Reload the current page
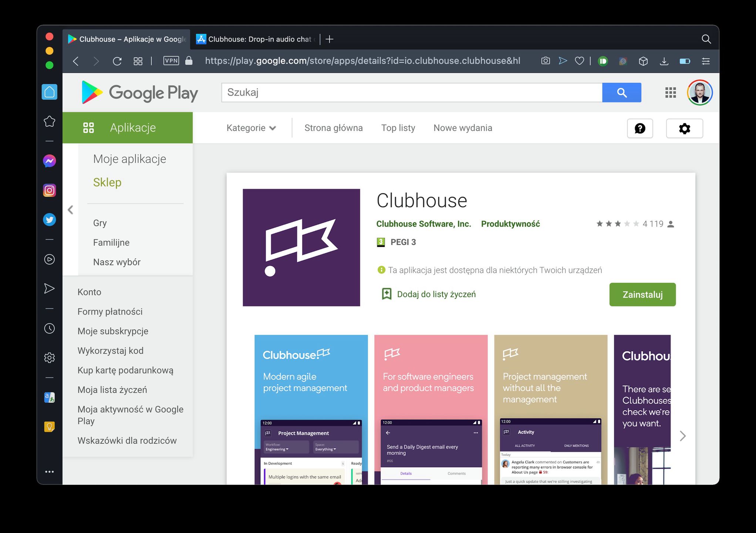 [x=117, y=61]
